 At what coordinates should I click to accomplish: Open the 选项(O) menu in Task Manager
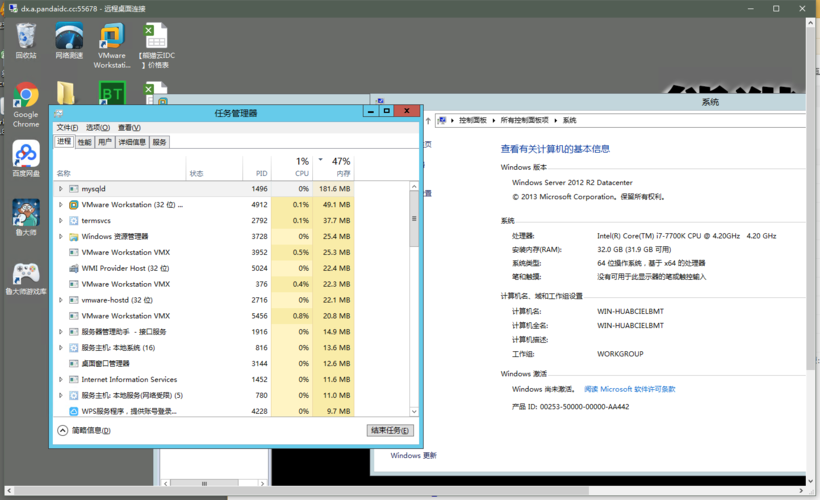98,128
